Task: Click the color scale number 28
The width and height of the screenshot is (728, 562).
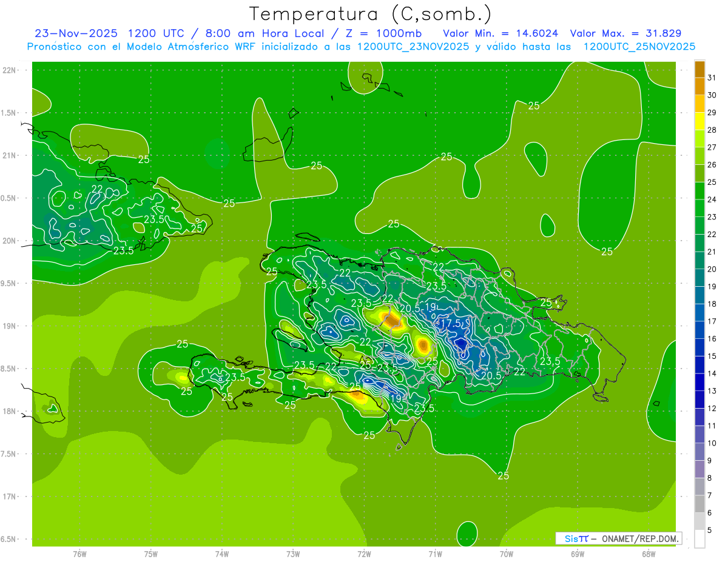Action: (x=712, y=130)
